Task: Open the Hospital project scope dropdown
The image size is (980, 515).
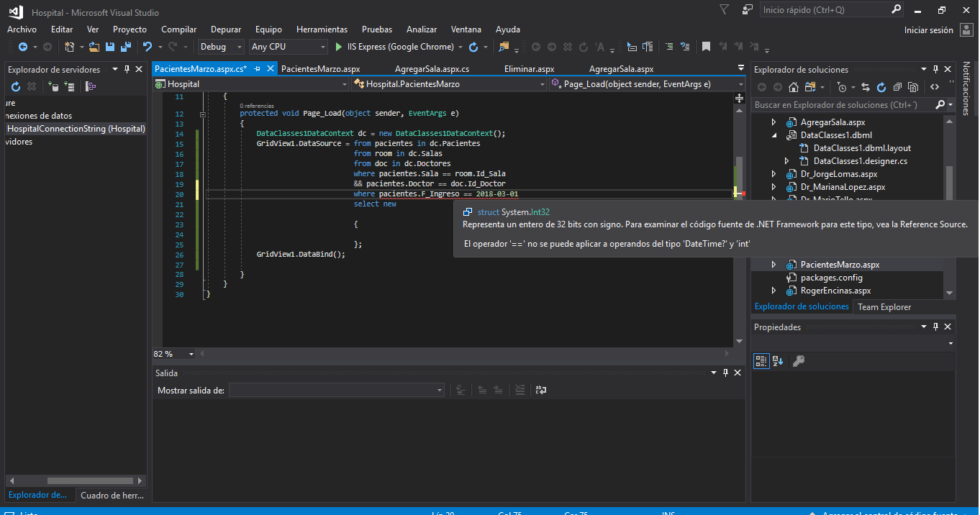Action: (x=251, y=84)
